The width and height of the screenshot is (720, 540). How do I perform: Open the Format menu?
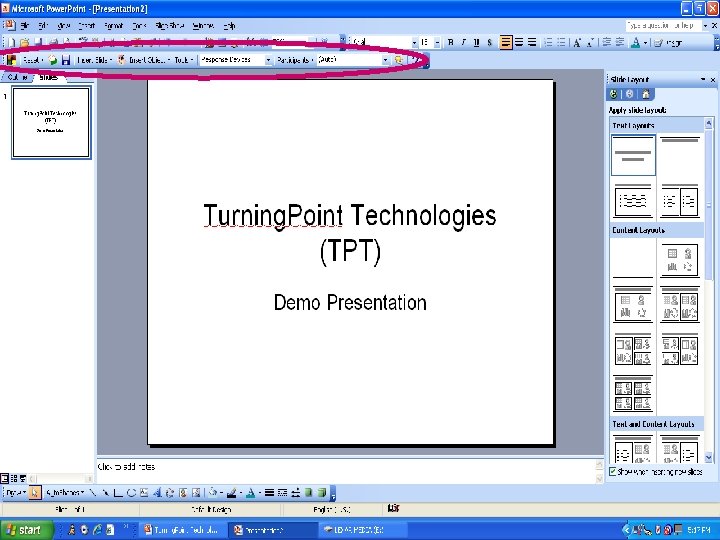click(113, 26)
